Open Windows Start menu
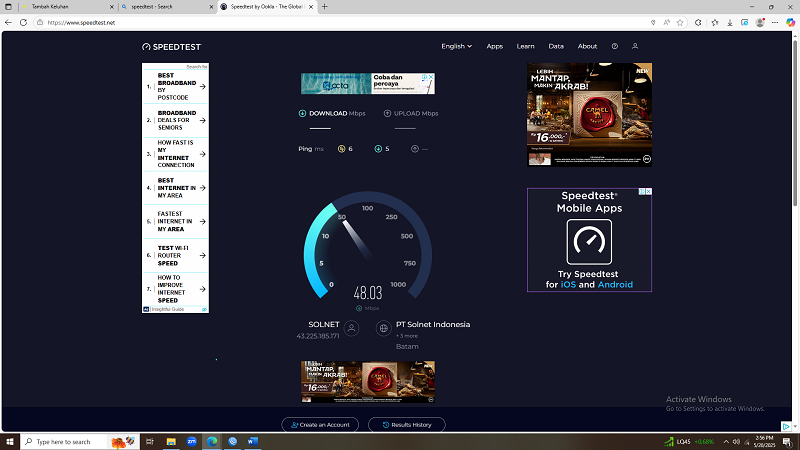Screen dimensions: 800x450 click(10, 441)
